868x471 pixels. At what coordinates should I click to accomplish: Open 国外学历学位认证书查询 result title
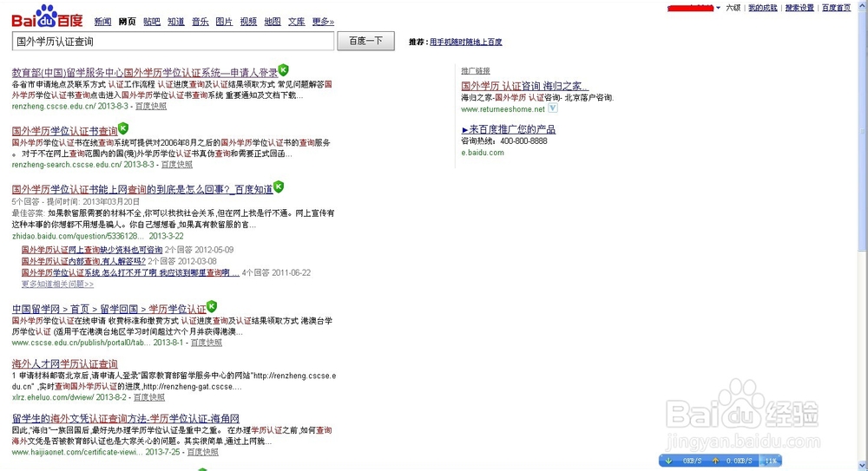tap(65, 131)
